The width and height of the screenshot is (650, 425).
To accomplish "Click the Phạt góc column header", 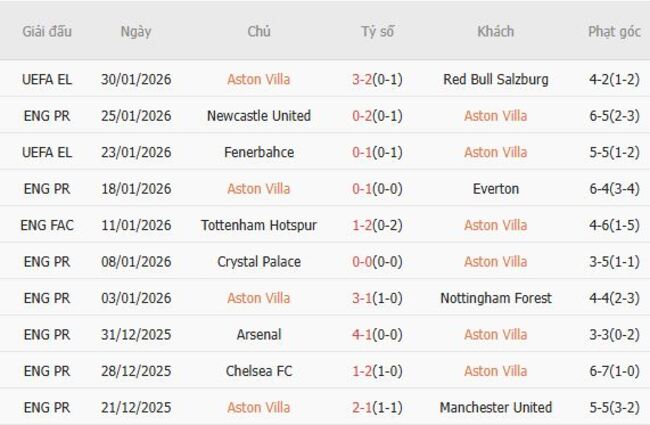I will click(x=614, y=32).
